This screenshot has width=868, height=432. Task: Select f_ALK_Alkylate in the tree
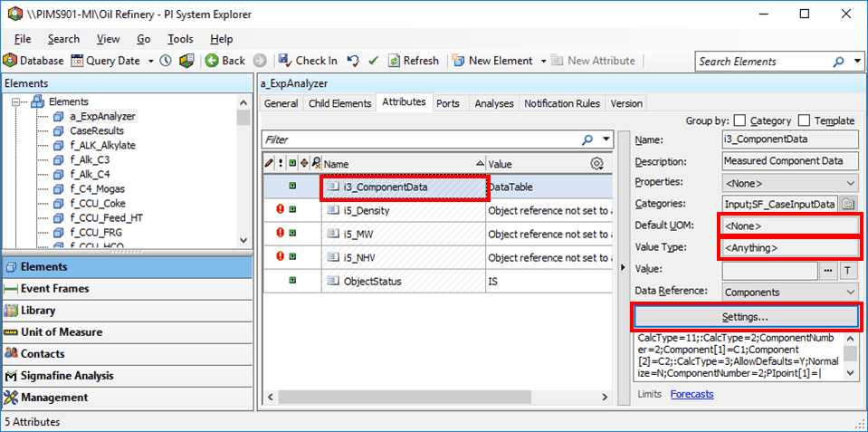point(102,145)
